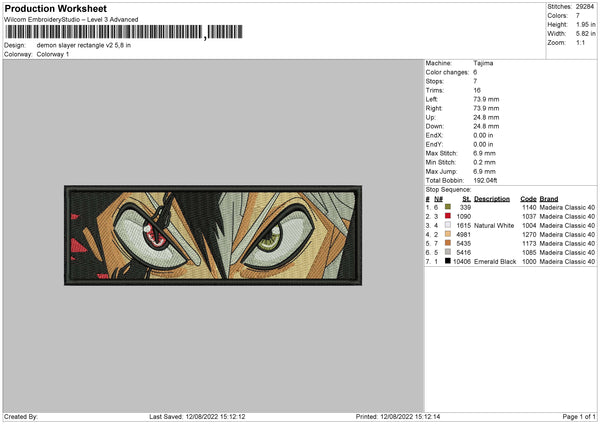
Task: Click the Max Stitch value 6.9 mm
Action: coord(484,153)
